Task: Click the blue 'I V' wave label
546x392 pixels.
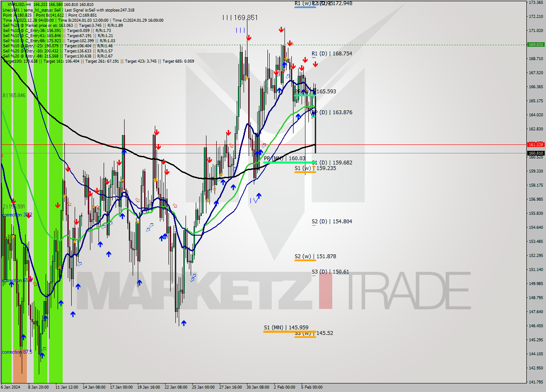Action: (x=254, y=201)
